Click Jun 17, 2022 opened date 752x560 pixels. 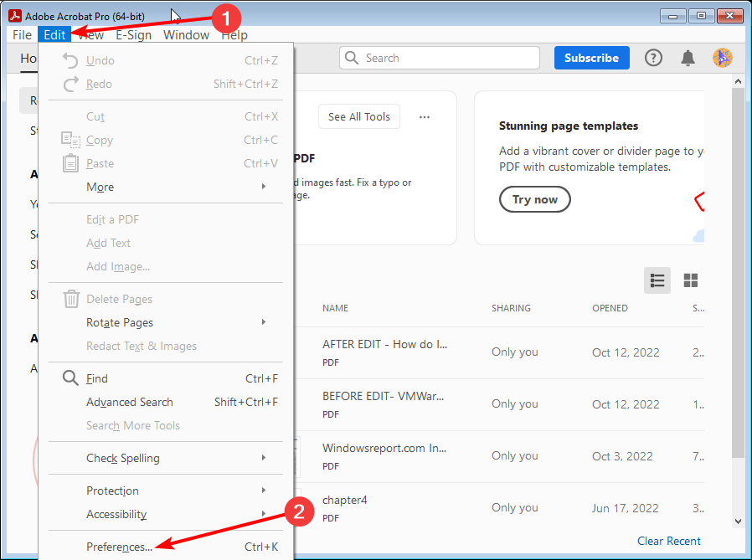pyautogui.click(x=625, y=508)
